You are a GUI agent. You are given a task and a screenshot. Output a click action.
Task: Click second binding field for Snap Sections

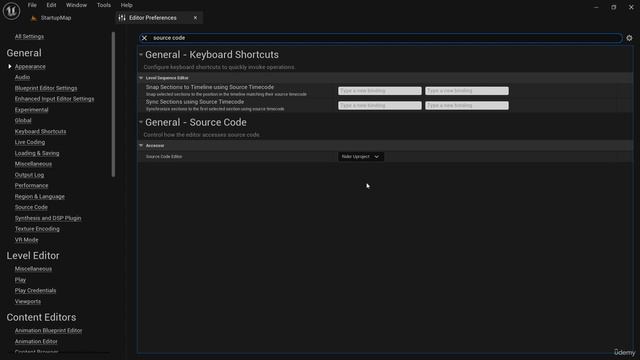(x=467, y=91)
